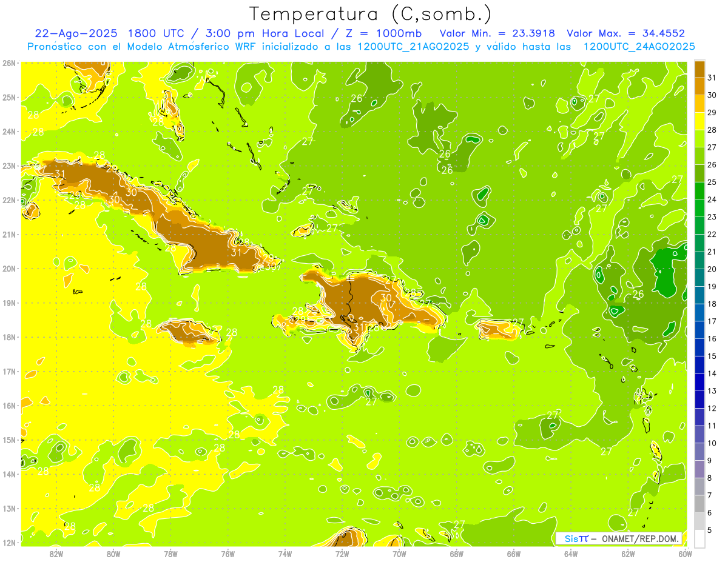Viewport: 728px width, 562px height.
Task: Click the "ONAMET/REP.DOM." credit label
Action: click(x=641, y=538)
